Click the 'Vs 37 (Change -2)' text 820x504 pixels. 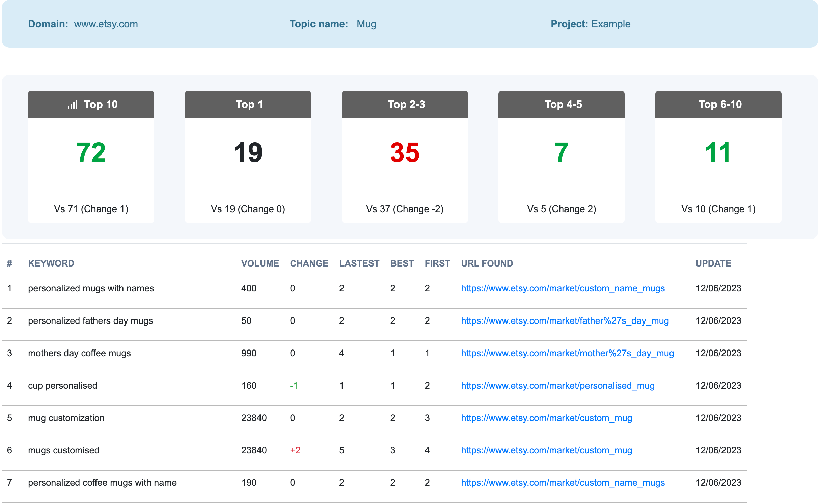pyautogui.click(x=405, y=209)
